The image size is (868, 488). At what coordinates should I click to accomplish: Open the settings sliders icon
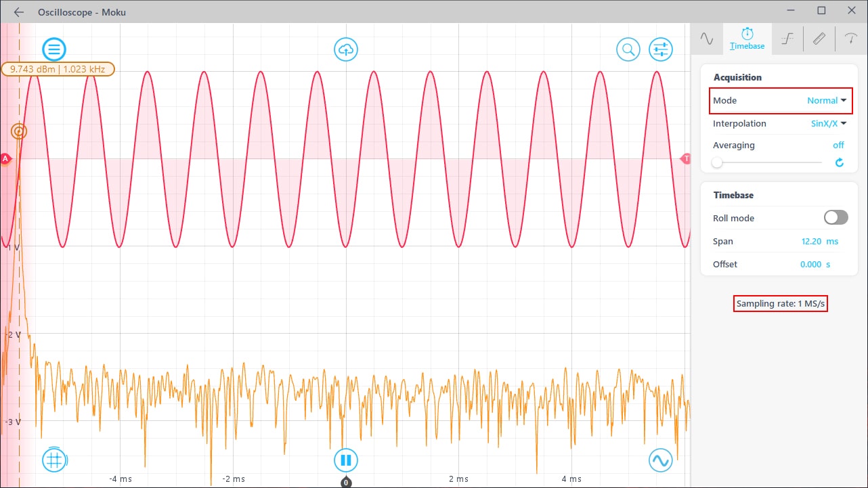(x=660, y=49)
